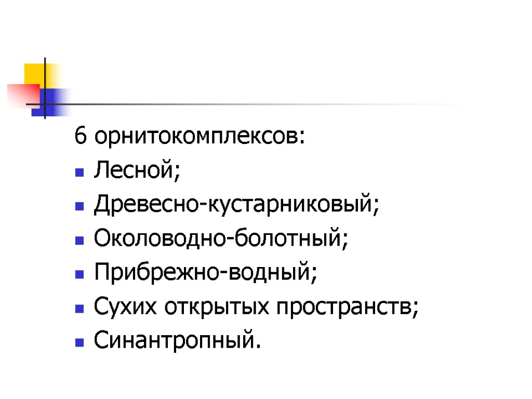Screen dimensions: 532x399
Task: Click the word 'Сухих'
Action: pos(125,307)
